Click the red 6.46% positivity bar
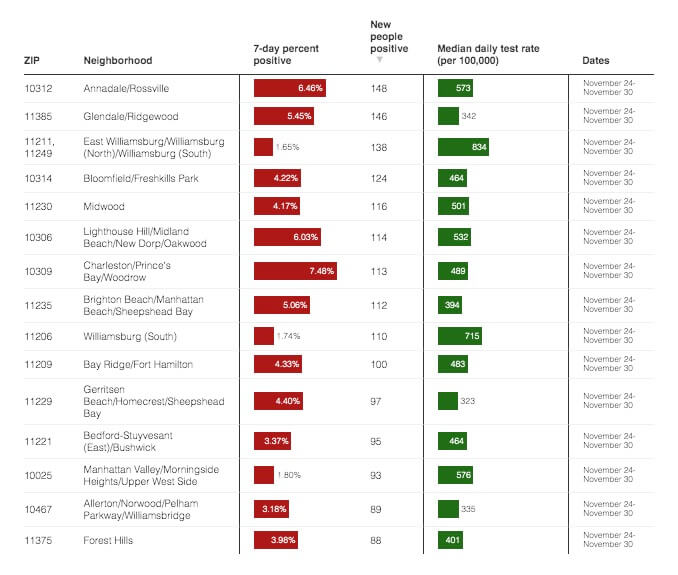The width and height of the screenshot is (678, 575). pos(290,88)
